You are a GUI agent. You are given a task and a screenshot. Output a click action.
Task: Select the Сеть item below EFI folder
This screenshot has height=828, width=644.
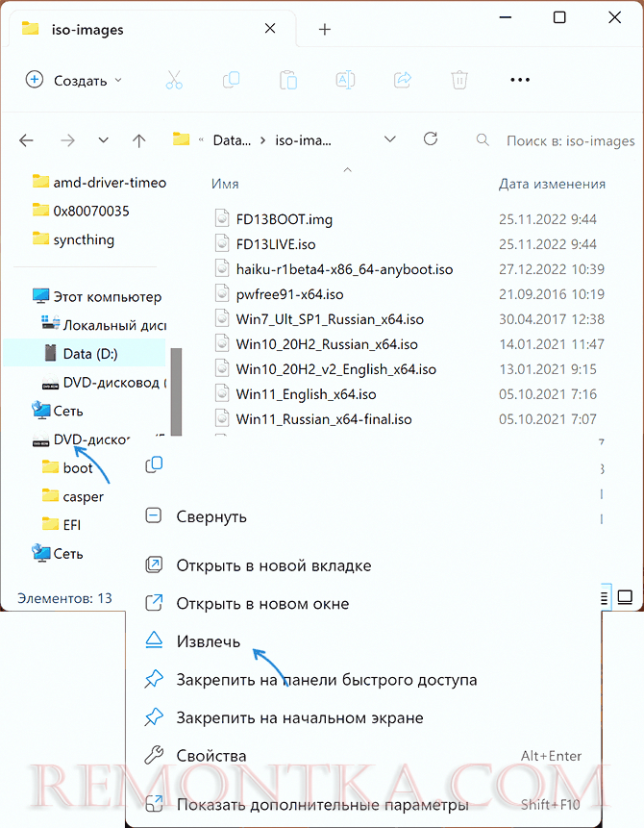pos(57,553)
